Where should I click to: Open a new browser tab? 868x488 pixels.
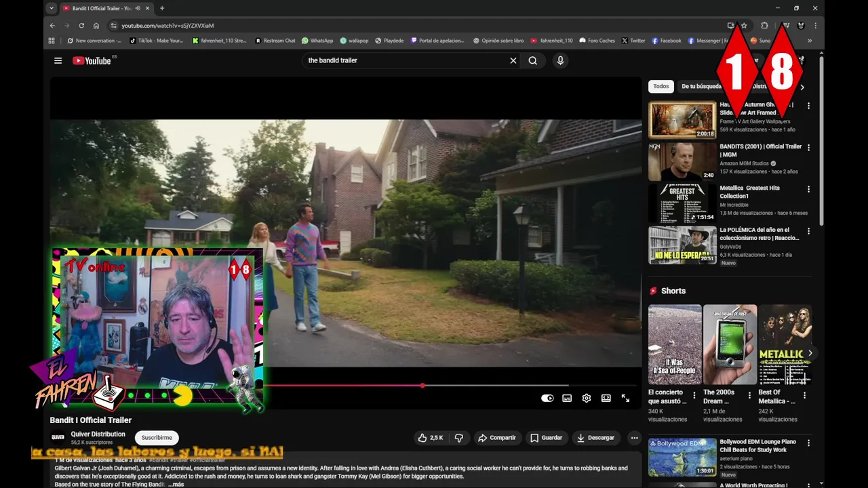[161, 8]
